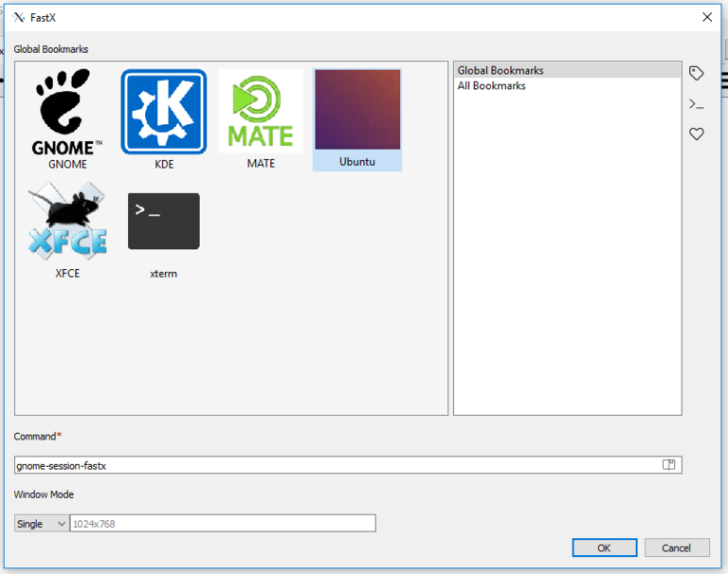Viewport: 728px width, 574px height.
Task: Click the FastX logo in title bar
Action: pyautogui.click(x=19, y=17)
